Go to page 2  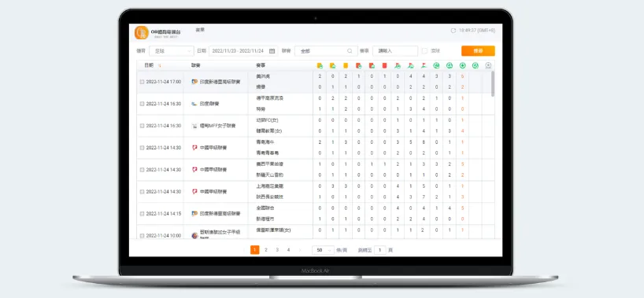tap(266, 250)
